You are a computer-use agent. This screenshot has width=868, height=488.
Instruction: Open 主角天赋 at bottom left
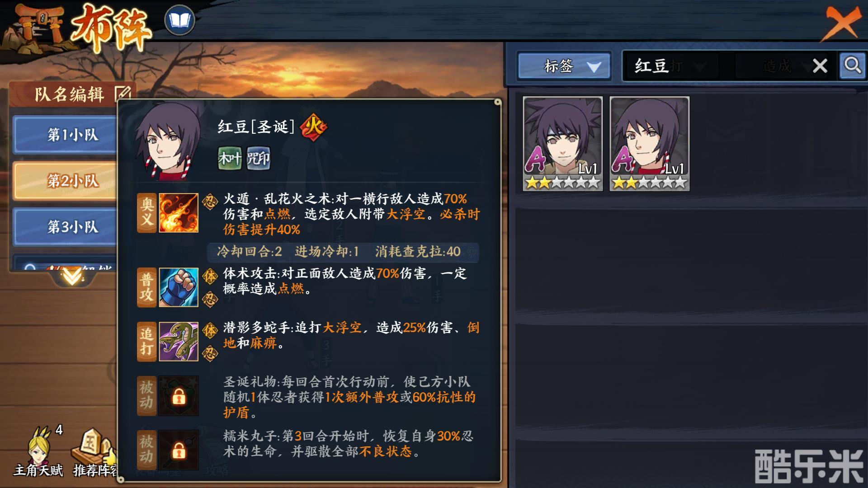(x=38, y=452)
